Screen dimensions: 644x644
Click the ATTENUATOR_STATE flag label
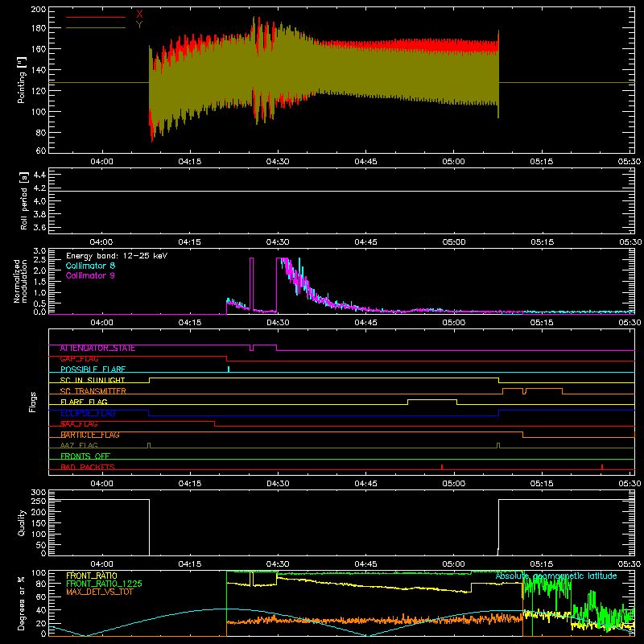tap(97, 349)
